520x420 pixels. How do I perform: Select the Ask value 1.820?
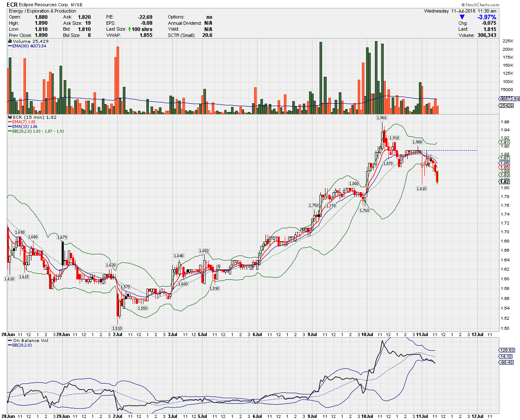click(x=84, y=17)
